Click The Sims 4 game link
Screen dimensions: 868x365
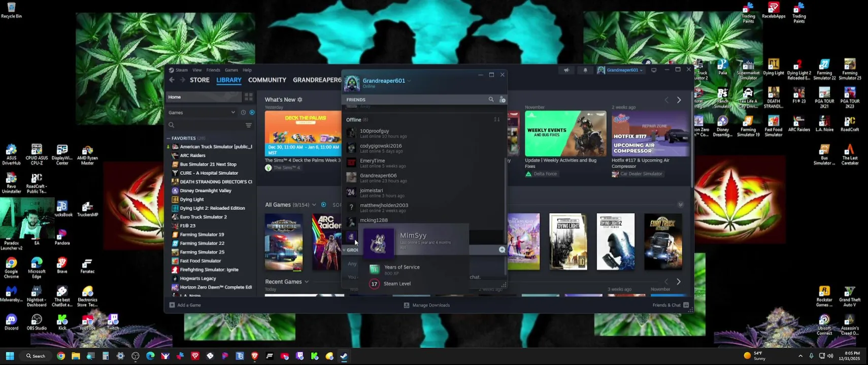point(282,168)
